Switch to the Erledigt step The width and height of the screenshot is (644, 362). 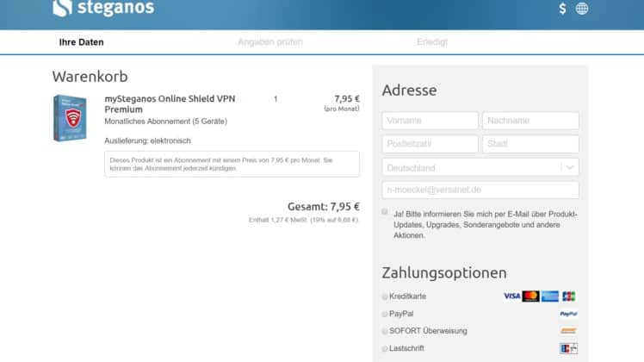click(432, 42)
